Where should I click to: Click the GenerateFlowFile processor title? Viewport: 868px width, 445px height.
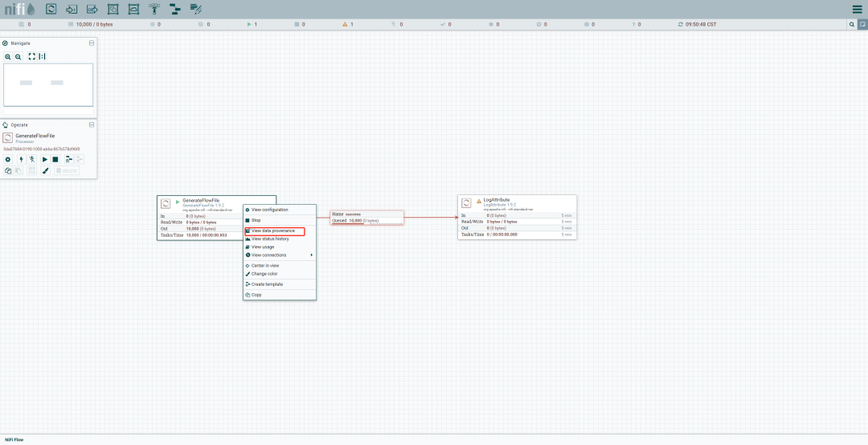pyautogui.click(x=201, y=200)
